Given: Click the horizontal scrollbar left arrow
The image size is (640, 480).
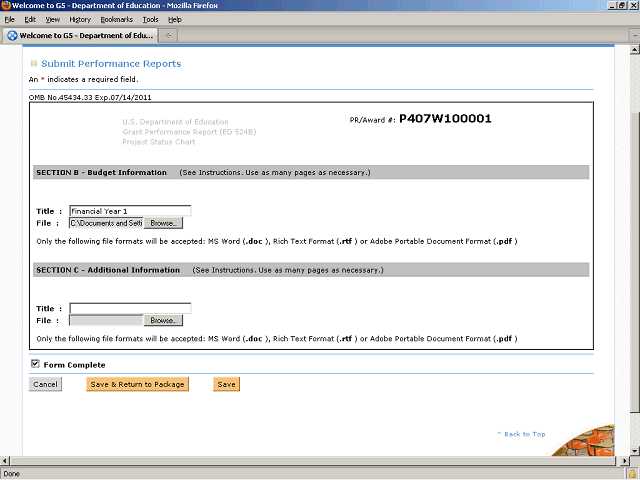Looking at the screenshot, I should (4, 461).
